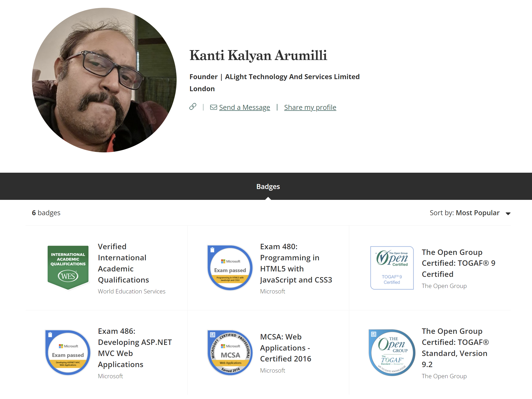Click the envelope icon next to Send a Message
Image resolution: width=532 pixels, height=399 pixels.
point(213,107)
